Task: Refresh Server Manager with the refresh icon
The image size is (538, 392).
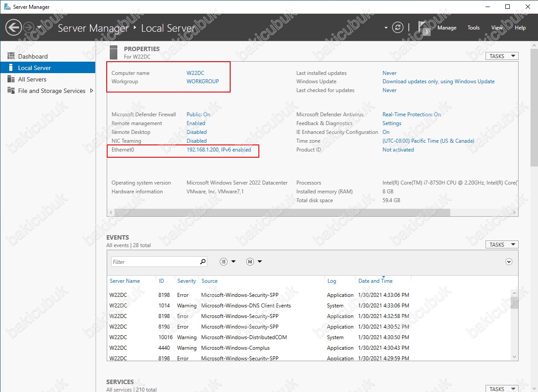Action: point(398,27)
